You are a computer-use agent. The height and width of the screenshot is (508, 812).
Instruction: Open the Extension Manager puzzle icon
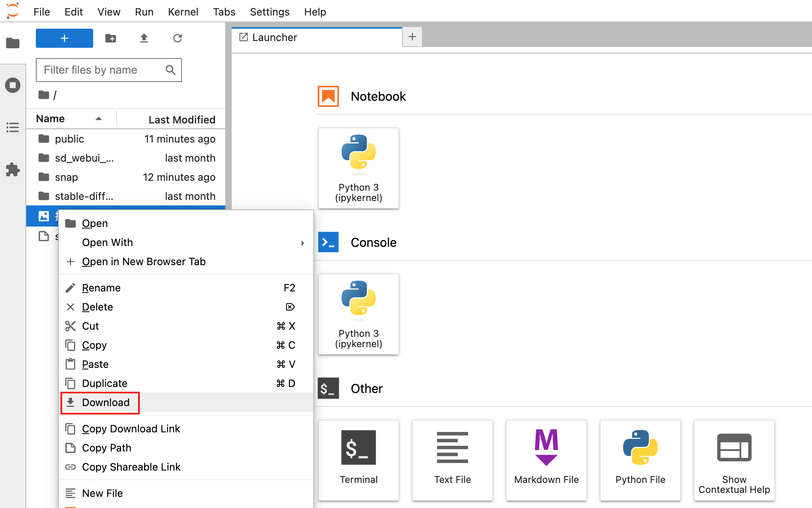[x=13, y=170]
